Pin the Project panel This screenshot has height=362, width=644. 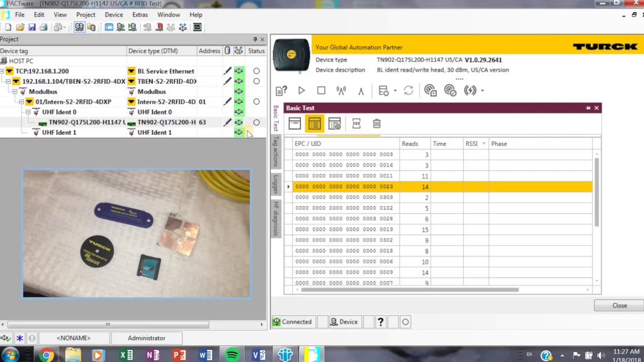(255, 39)
